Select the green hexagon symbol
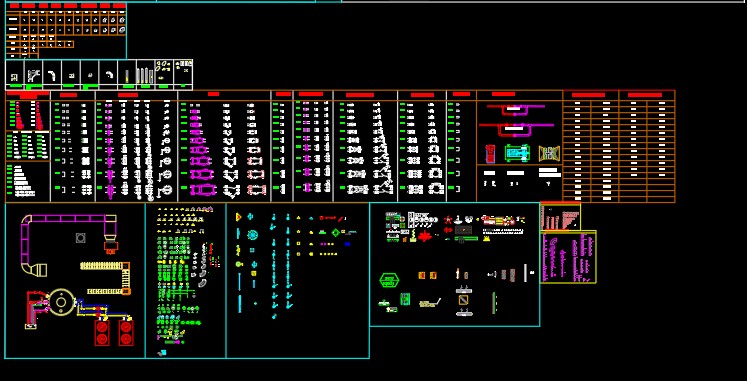The image size is (747, 381). [389, 280]
